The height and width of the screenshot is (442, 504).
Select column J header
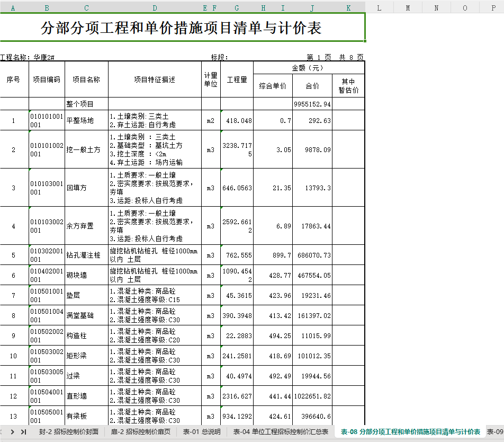click(x=312, y=8)
